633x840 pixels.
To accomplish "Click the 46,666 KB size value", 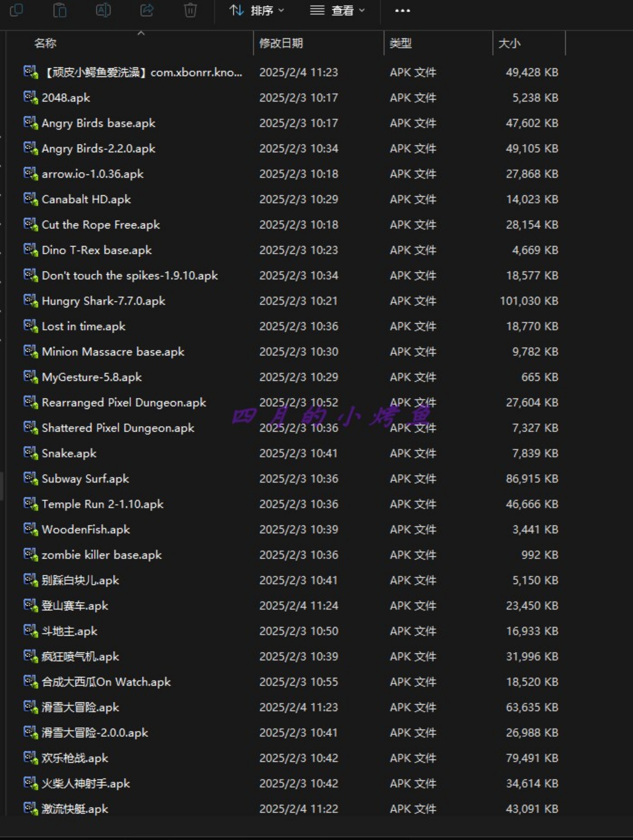I will [x=532, y=504].
